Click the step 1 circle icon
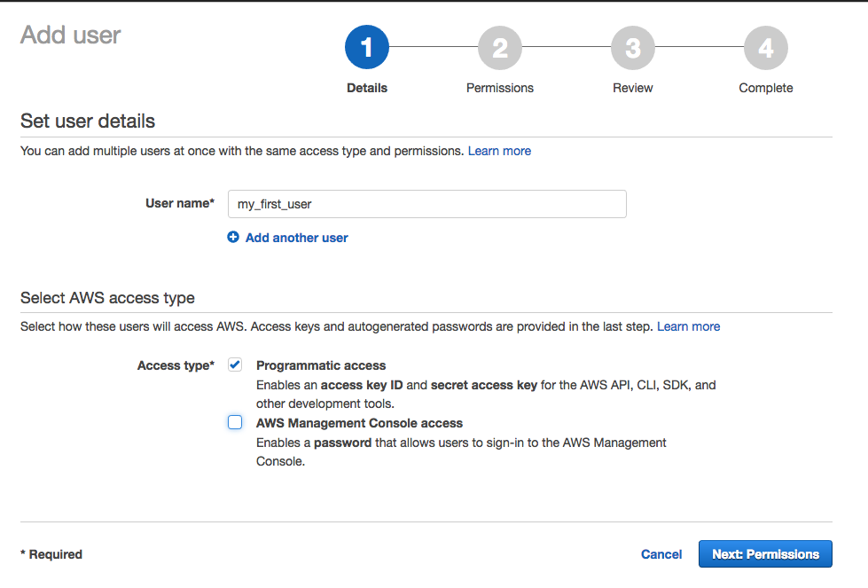Viewport: 868px width, 588px height. click(367, 48)
